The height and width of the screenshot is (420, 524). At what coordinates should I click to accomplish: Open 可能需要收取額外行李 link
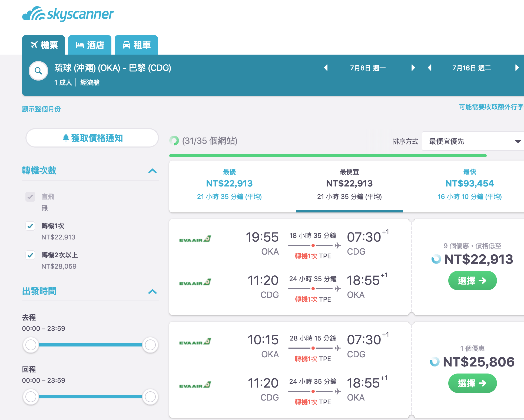click(491, 107)
